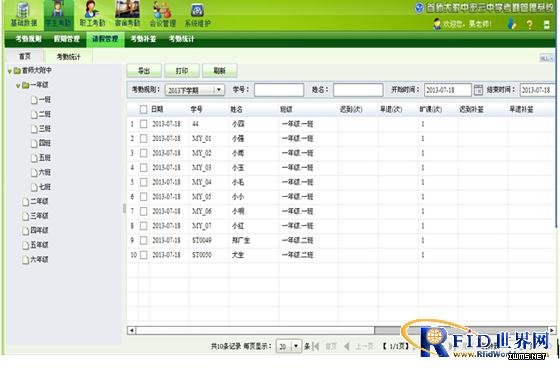This screenshot has width=560, height=368.
Task: Click the logout icon at top right
Action: click(546, 24)
